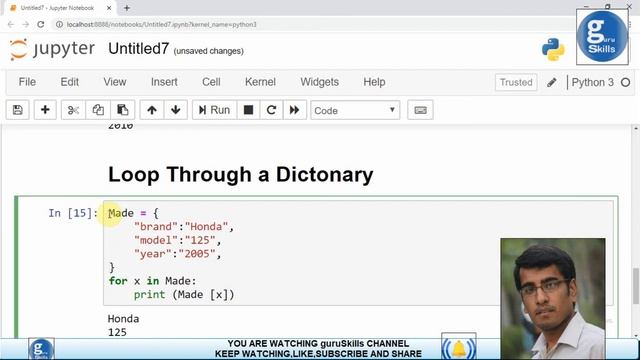Click the print (Made [x]) line
This screenshot has height=360, width=640.
(x=184, y=295)
